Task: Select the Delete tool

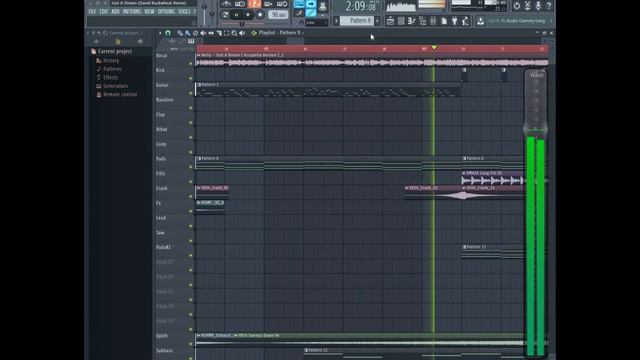Action: pyautogui.click(x=195, y=33)
